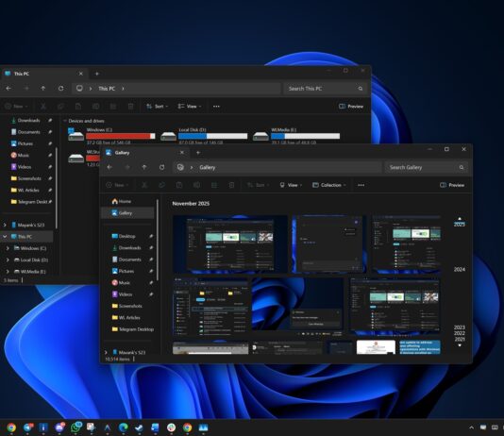Toggle Preview pane in This PC window
The height and width of the screenshot is (436, 504).
tap(351, 107)
